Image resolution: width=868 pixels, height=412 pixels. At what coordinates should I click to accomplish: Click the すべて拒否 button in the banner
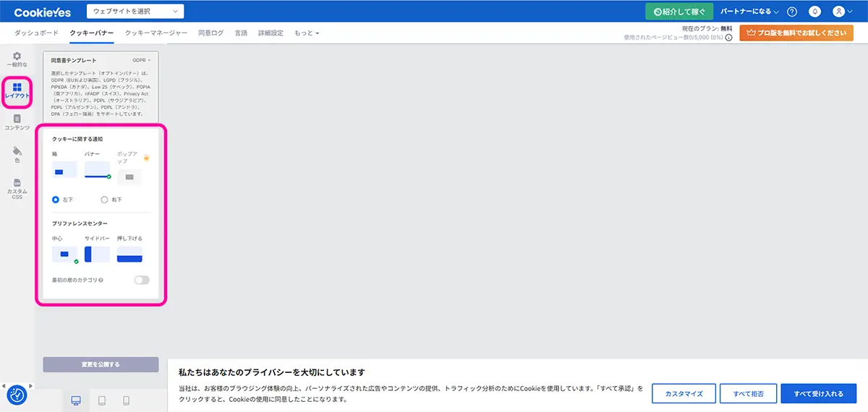coord(748,393)
